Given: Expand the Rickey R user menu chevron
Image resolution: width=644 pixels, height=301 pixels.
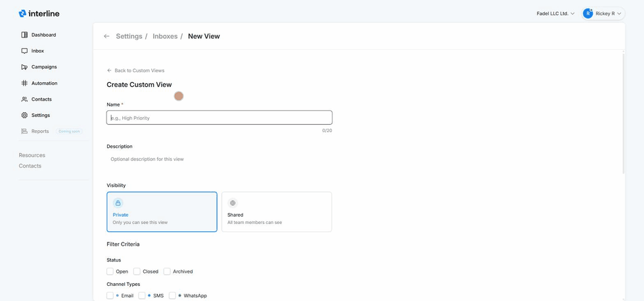Looking at the screenshot, I should 619,14.
